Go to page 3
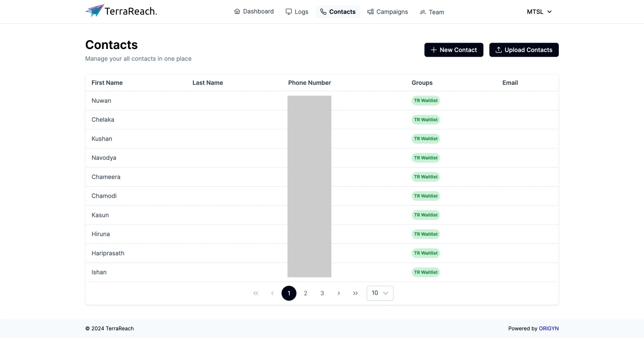 click(x=322, y=293)
